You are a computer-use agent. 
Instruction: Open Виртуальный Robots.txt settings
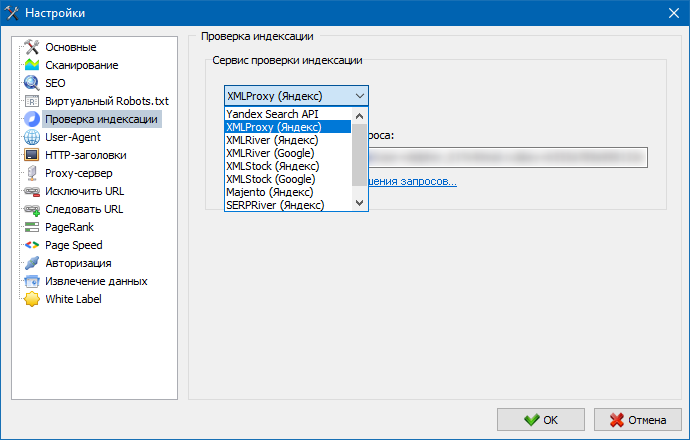click(x=106, y=101)
